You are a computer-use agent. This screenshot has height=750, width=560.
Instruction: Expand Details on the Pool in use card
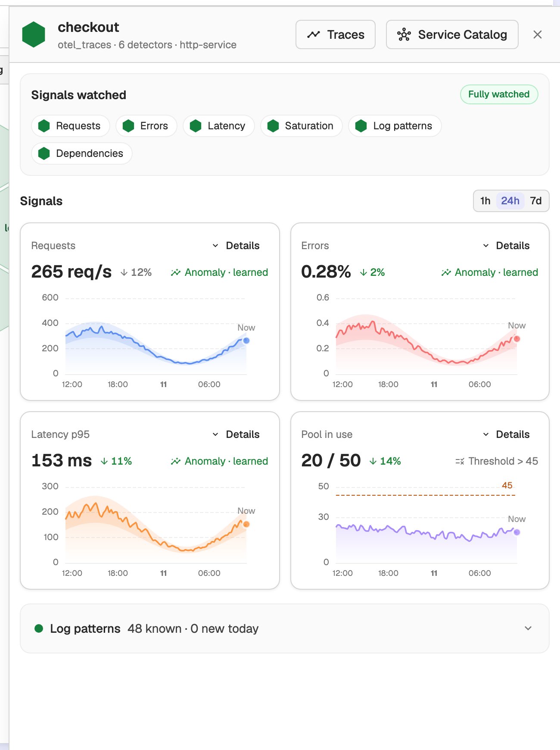(x=506, y=434)
